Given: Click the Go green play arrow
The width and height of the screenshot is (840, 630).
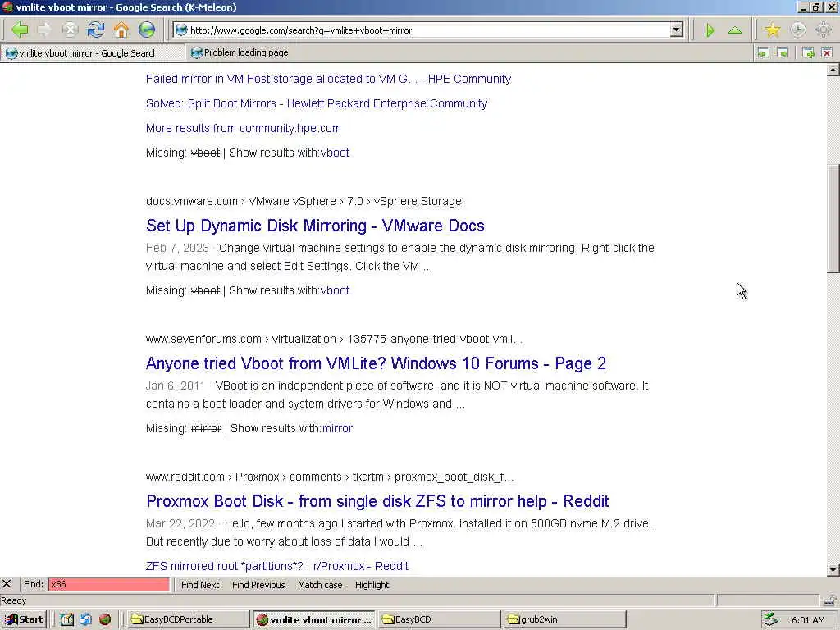Looking at the screenshot, I should pyautogui.click(x=710, y=30).
